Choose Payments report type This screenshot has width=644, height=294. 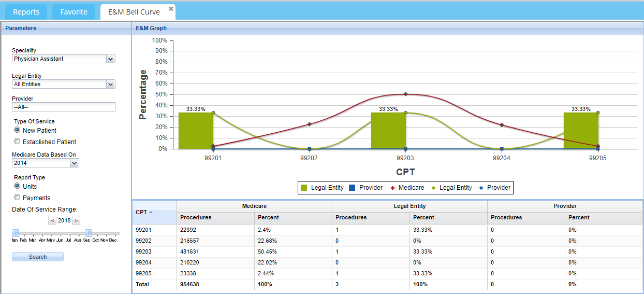pyautogui.click(x=17, y=198)
